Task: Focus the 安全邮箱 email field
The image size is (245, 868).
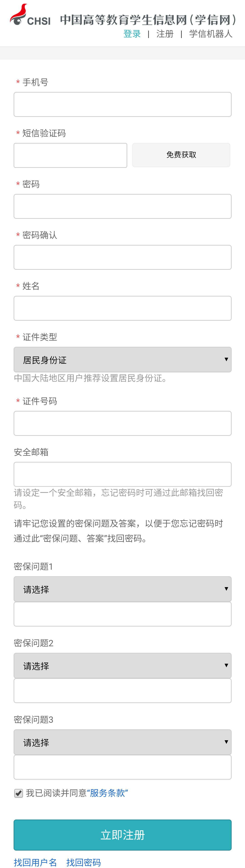Action: click(x=122, y=474)
